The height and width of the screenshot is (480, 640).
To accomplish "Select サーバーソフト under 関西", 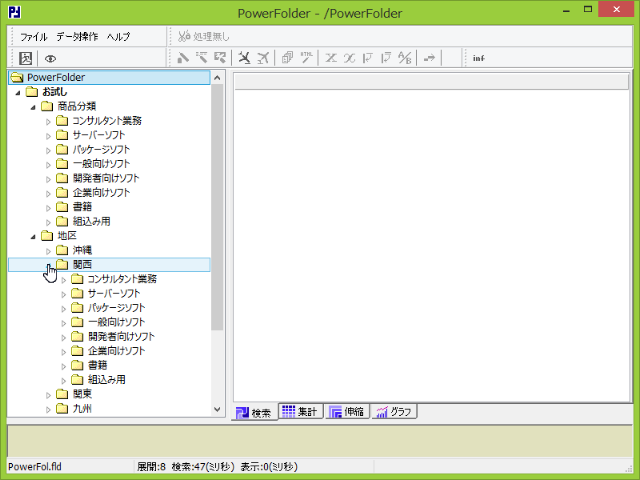I will tap(113, 293).
